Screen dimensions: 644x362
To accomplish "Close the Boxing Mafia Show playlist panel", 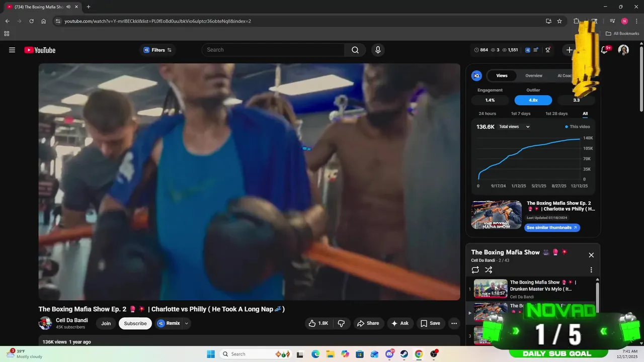I will tap(591, 255).
